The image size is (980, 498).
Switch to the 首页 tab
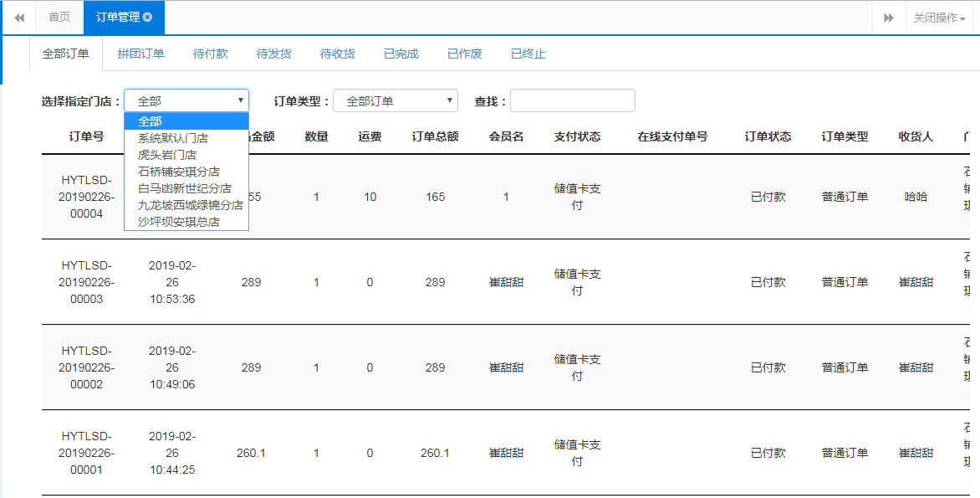tap(59, 18)
